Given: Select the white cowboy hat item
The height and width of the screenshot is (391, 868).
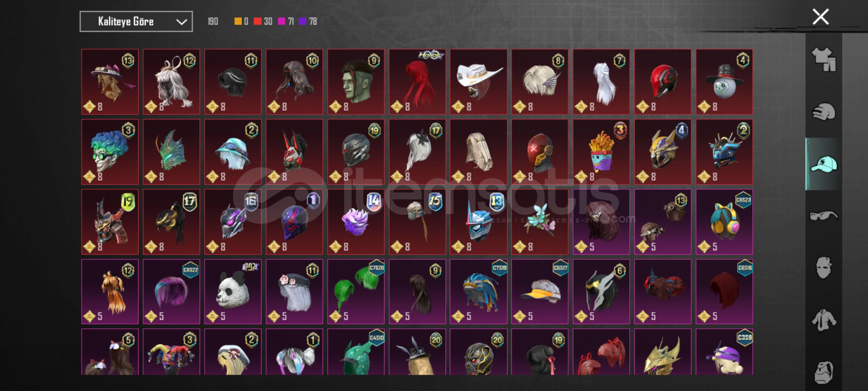Looking at the screenshot, I should [478, 82].
